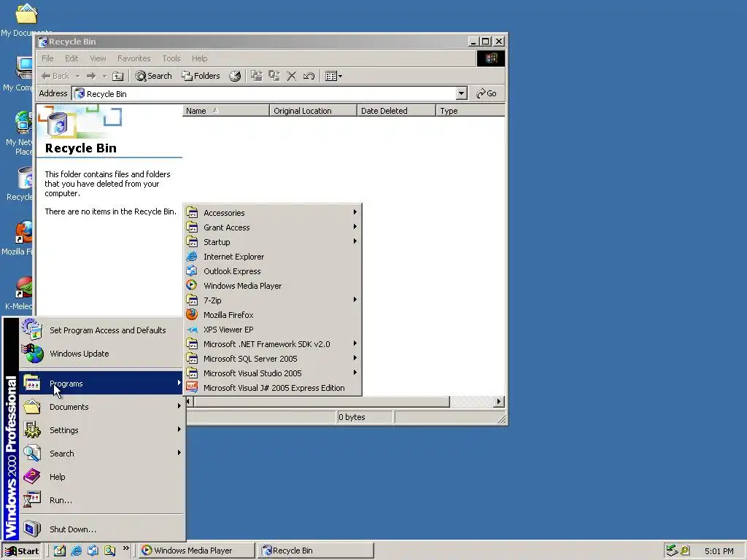Open Documents in Start menu
Image resolution: width=747 pixels, height=560 pixels.
[x=101, y=407]
